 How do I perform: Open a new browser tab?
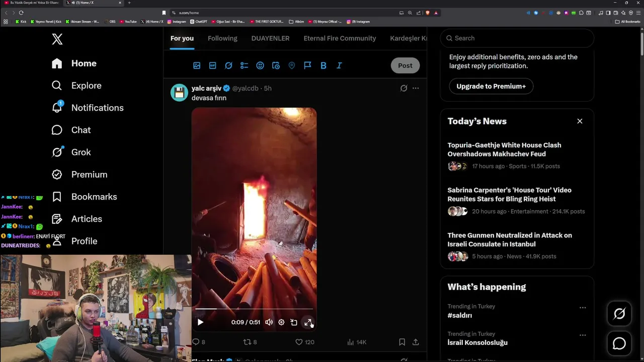(x=129, y=3)
